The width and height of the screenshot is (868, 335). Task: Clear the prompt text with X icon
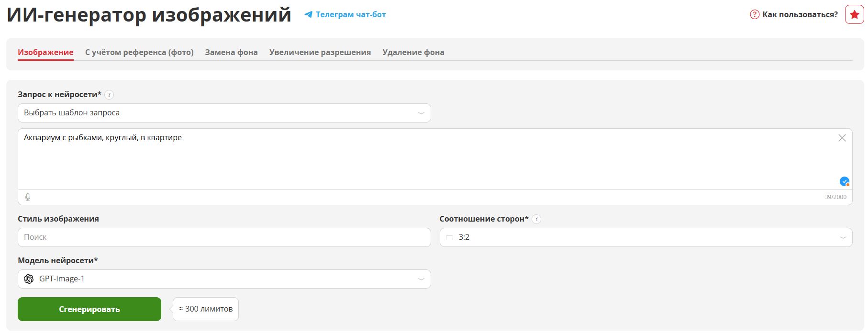pyautogui.click(x=842, y=138)
